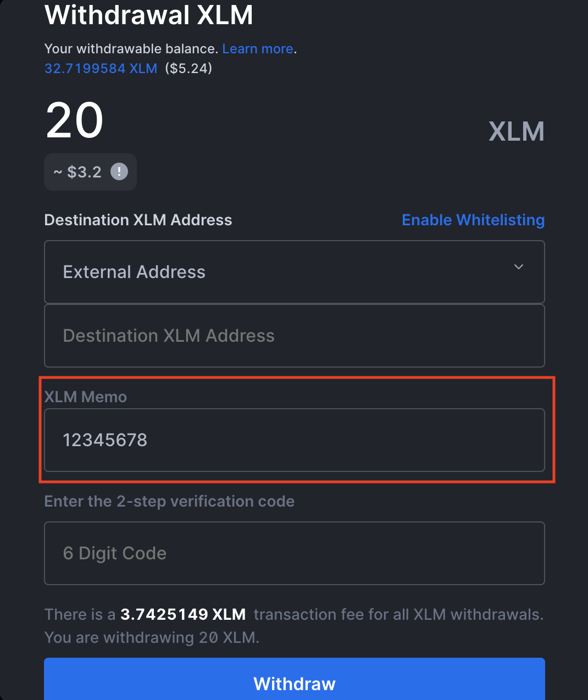Select the 32.7199584 XLM withdrawable balance

(x=101, y=69)
